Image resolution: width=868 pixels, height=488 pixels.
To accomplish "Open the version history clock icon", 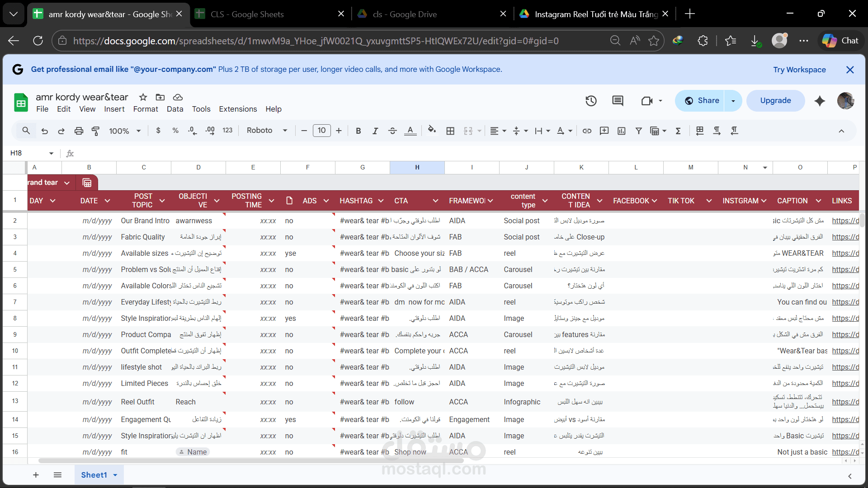I will [x=591, y=101].
